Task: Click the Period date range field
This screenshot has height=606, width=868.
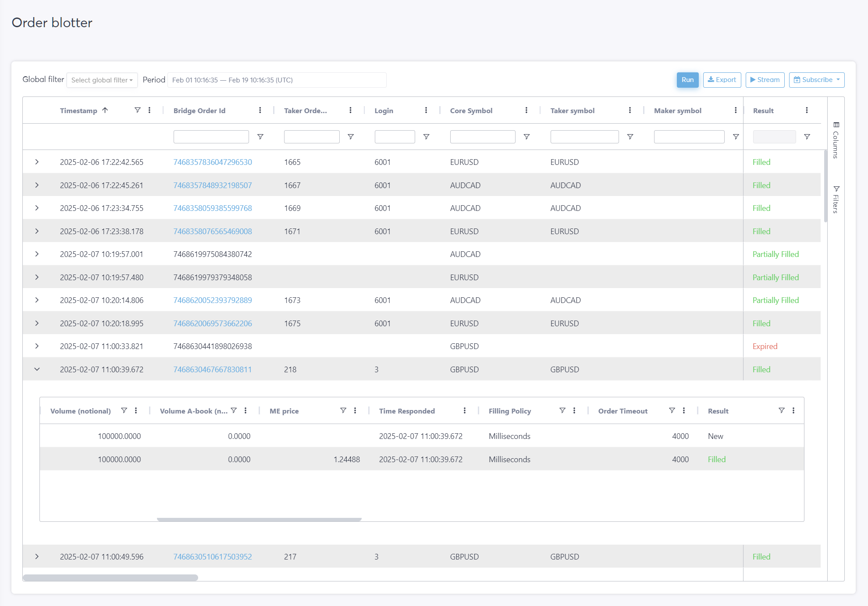Action: [277, 80]
